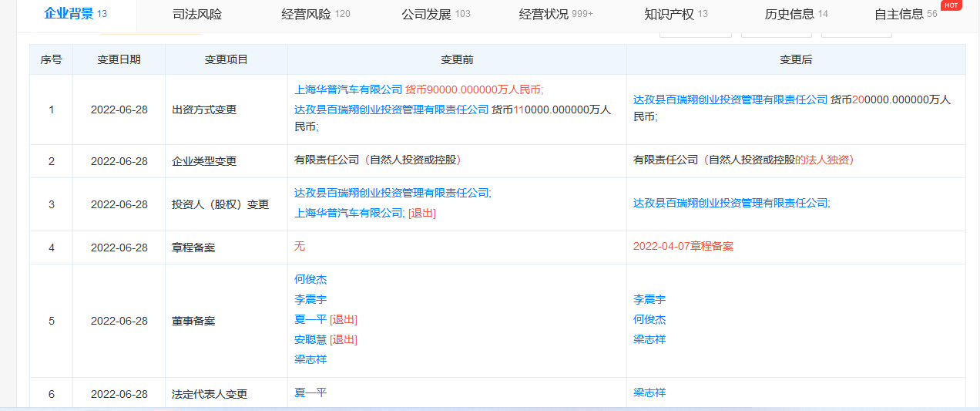
Task: Open 达孜县百瑞翔 link in 出资方式变更 变更前 cell
Action: (391, 109)
